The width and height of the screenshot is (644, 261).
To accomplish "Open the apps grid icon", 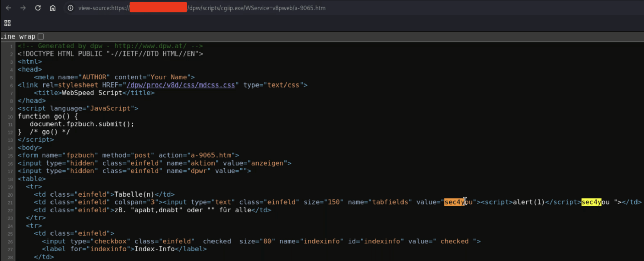I will click(x=8, y=23).
